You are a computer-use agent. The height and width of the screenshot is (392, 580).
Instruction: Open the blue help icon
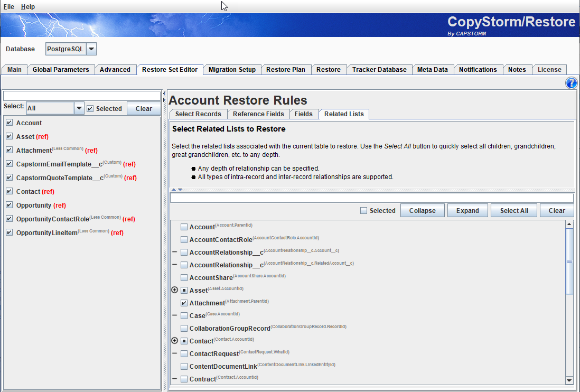(x=571, y=83)
